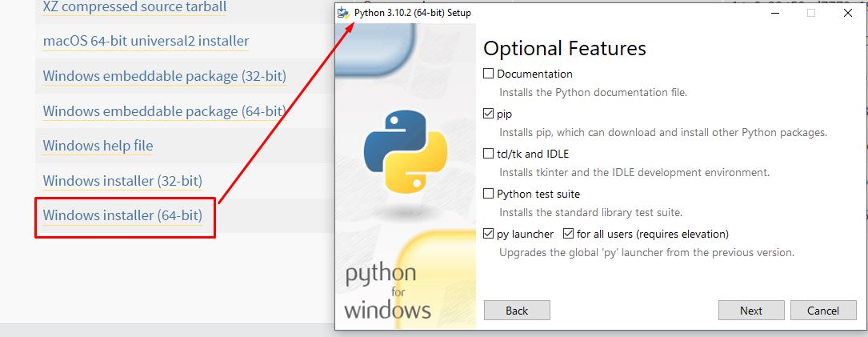Image resolution: width=868 pixels, height=337 pixels.
Task: Enable tcl/tk and IDLE option
Action: (489, 154)
